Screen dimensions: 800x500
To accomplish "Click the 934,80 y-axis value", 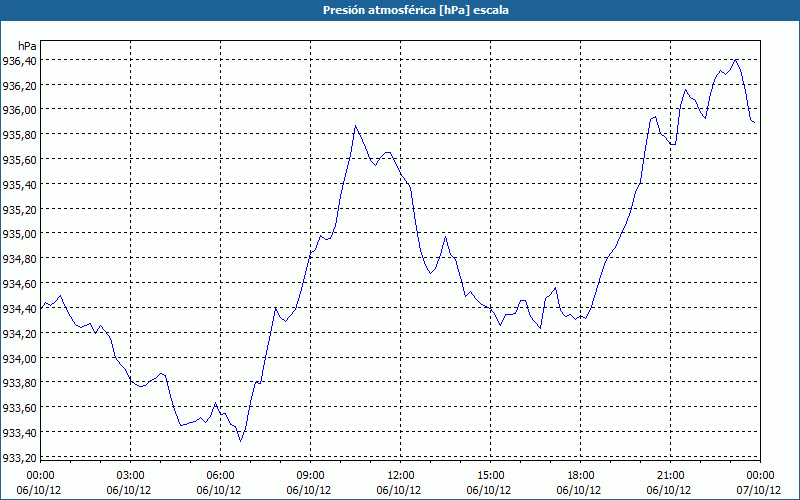I will [19, 259].
